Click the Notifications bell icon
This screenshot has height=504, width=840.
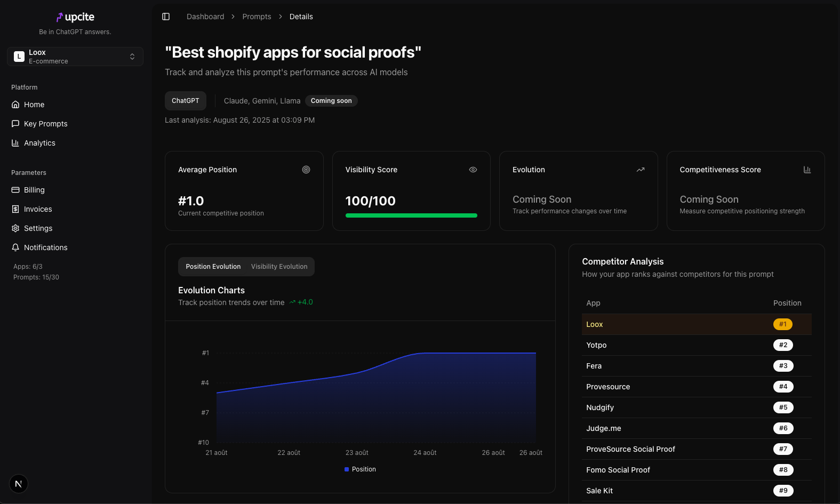[x=15, y=247]
